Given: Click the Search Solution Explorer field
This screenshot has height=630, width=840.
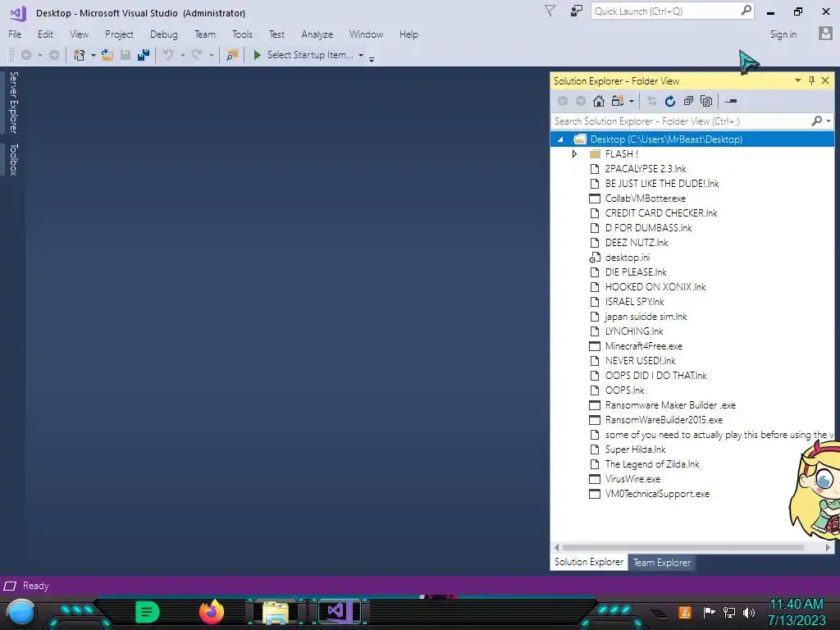Looking at the screenshot, I should [x=680, y=121].
